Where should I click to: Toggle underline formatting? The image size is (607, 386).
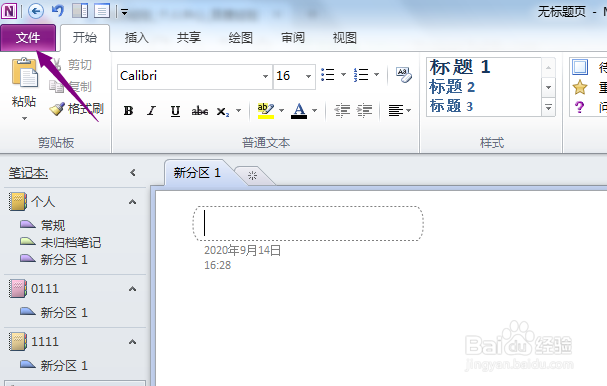pos(175,111)
